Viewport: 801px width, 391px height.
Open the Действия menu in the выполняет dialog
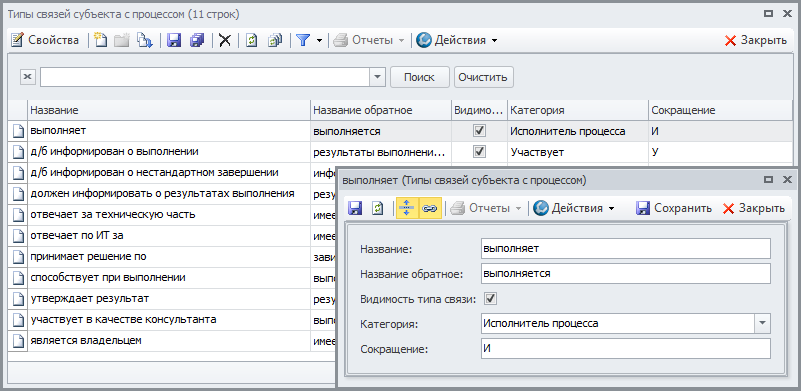coord(574,209)
